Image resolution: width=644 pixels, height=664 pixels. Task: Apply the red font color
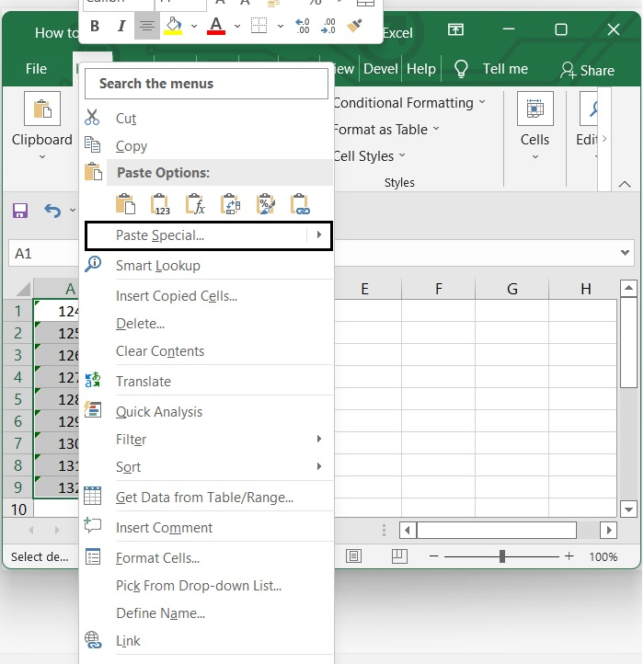(x=216, y=27)
